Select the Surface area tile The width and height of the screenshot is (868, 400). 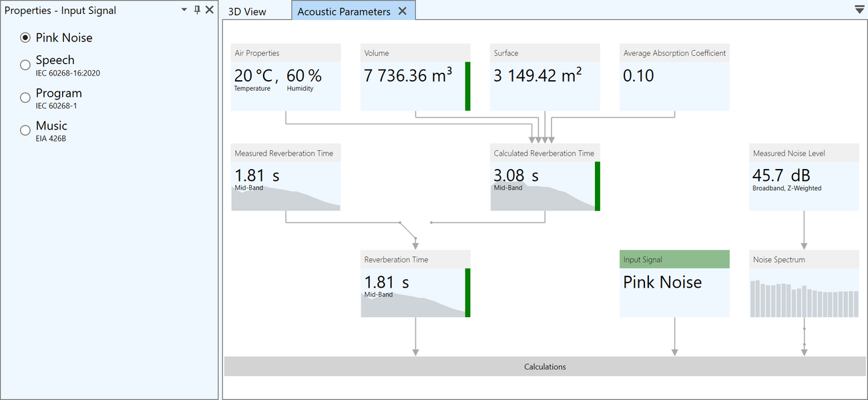545,77
